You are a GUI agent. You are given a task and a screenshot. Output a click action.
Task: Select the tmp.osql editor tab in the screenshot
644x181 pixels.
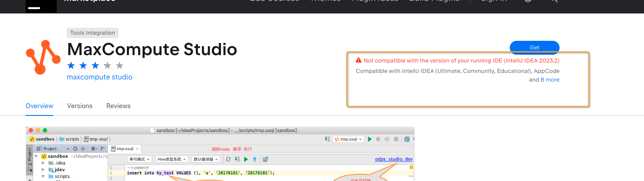click(124, 148)
